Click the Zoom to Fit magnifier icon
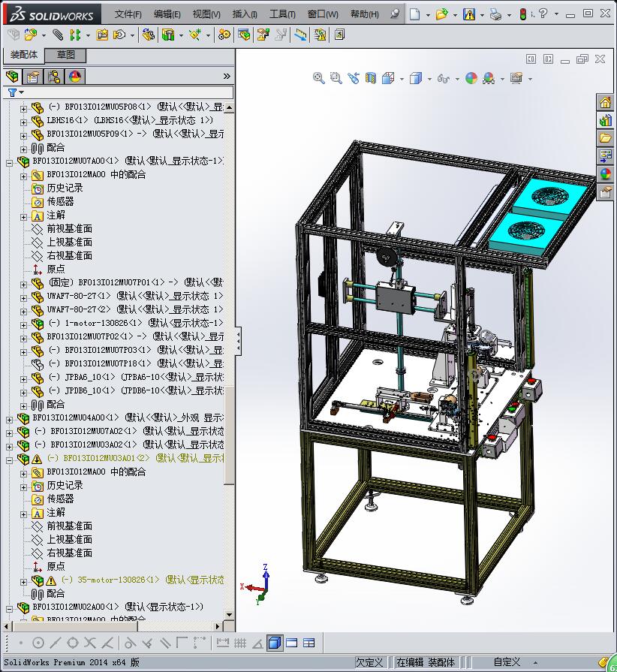Screen dimensions: 617x672 point(318,78)
